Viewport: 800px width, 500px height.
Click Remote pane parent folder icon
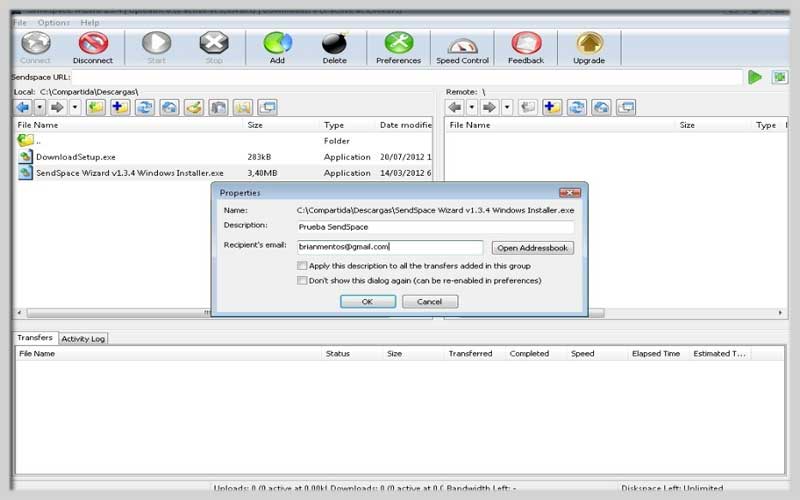pos(528,107)
